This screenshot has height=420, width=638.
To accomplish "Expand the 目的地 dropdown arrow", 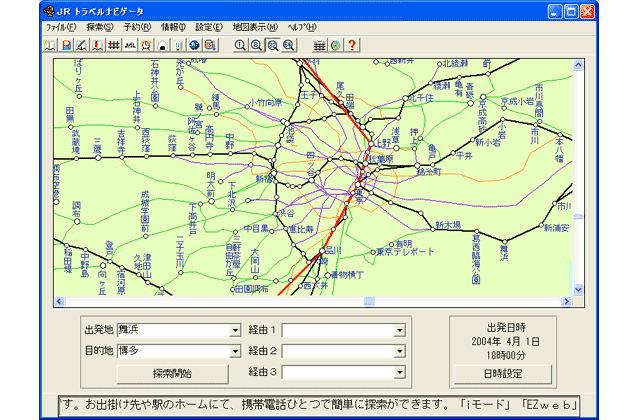I will 235,351.
